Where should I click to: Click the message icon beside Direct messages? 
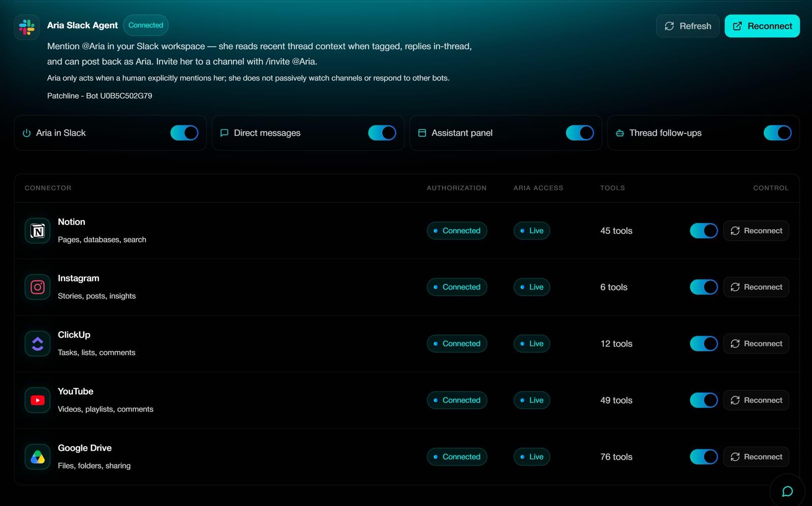[224, 133]
